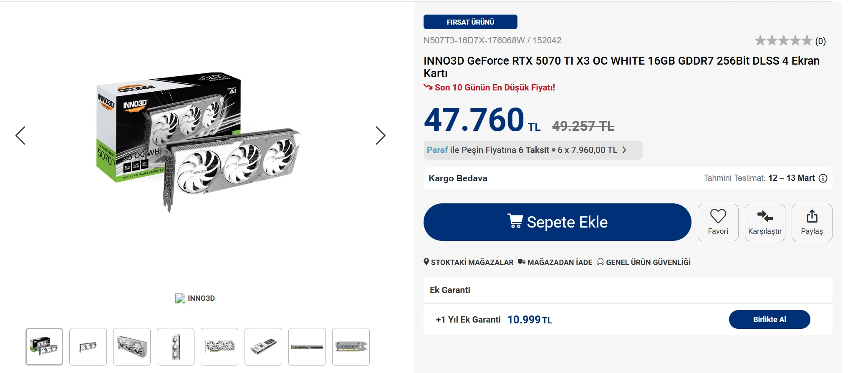Click the star rating row
The width and height of the screenshot is (868, 373).
pos(783,41)
